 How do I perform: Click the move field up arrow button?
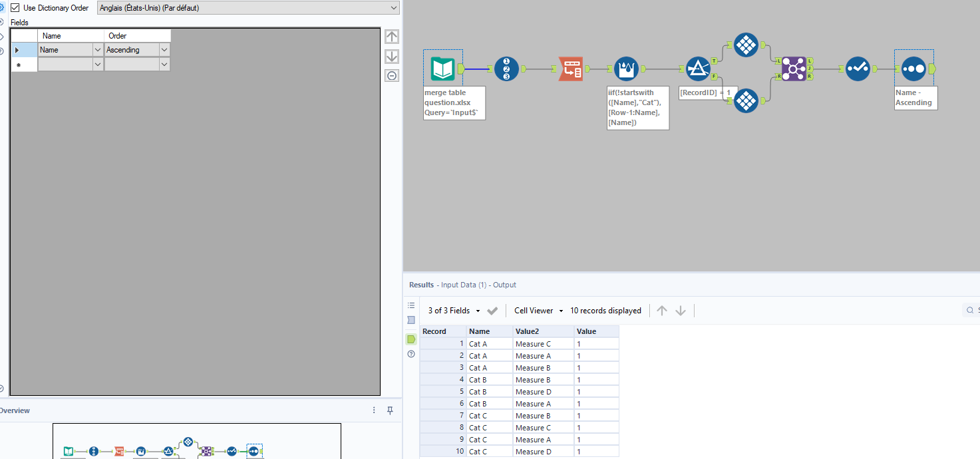point(392,36)
